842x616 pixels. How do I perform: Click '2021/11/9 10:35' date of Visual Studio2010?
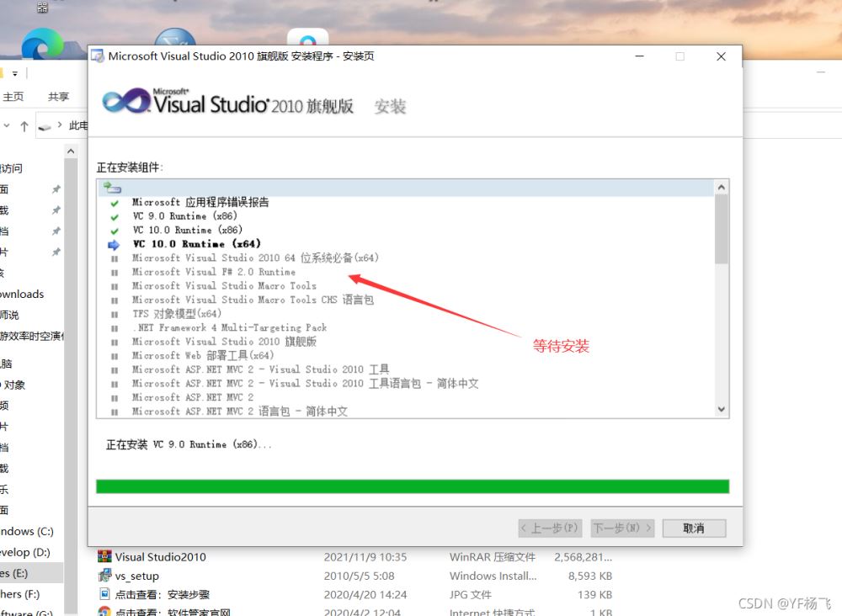[x=365, y=557]
